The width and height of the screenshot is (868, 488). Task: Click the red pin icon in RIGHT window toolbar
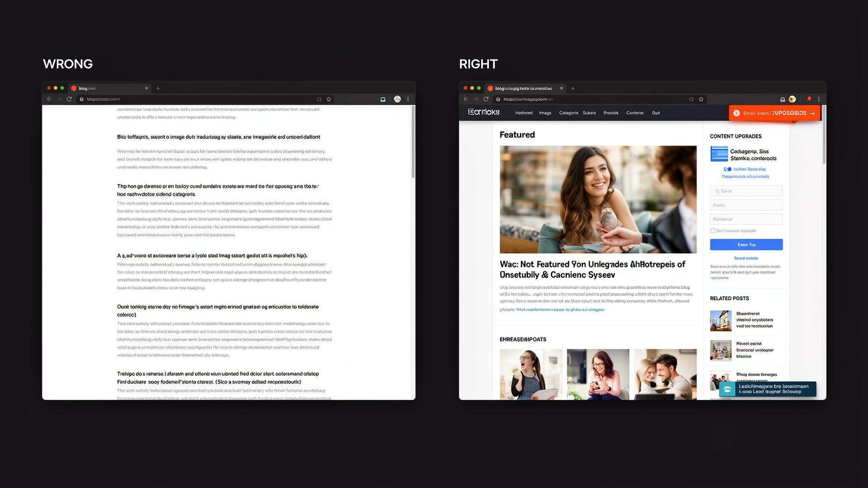coord(809,99)
